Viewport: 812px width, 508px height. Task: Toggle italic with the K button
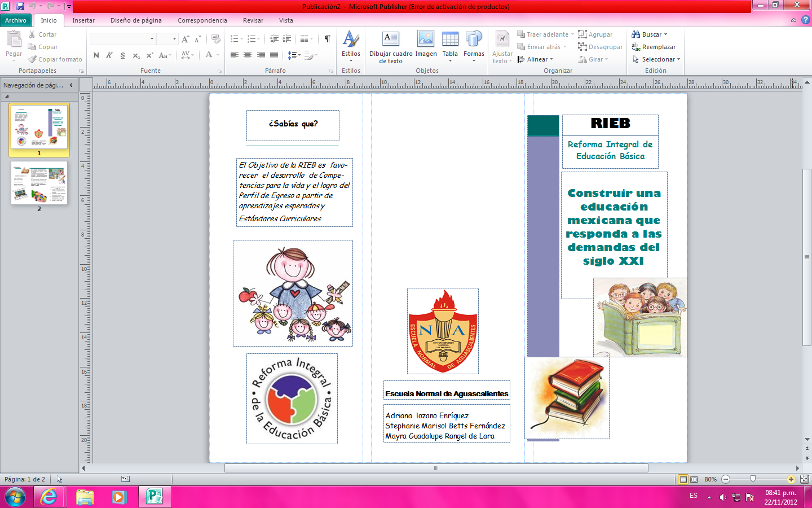(x=109, y=55)
